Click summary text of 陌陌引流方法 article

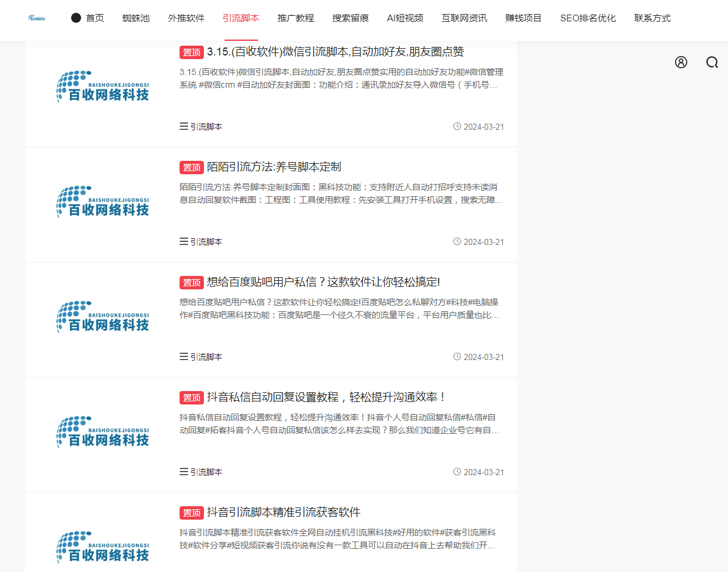341,194
